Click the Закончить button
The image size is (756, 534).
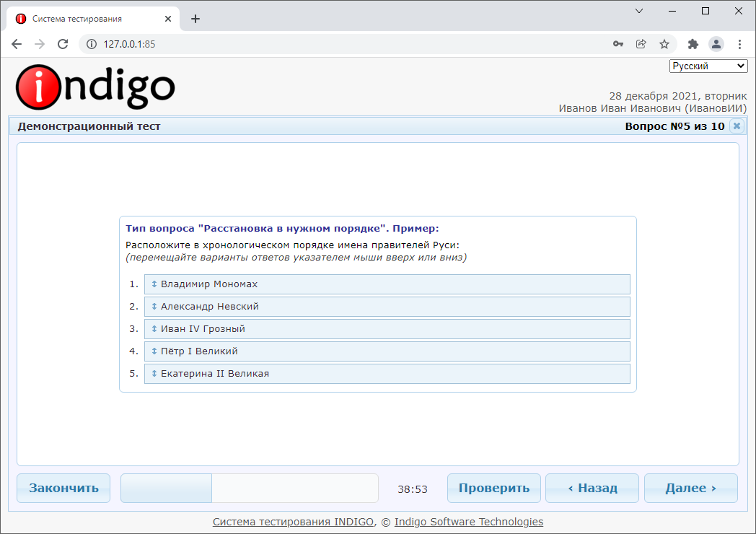point(63,488)
